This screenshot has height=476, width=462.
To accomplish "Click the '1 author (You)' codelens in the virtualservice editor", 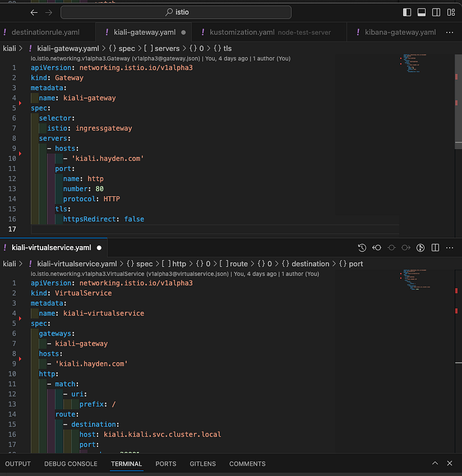I will click(x=300, y=274).
